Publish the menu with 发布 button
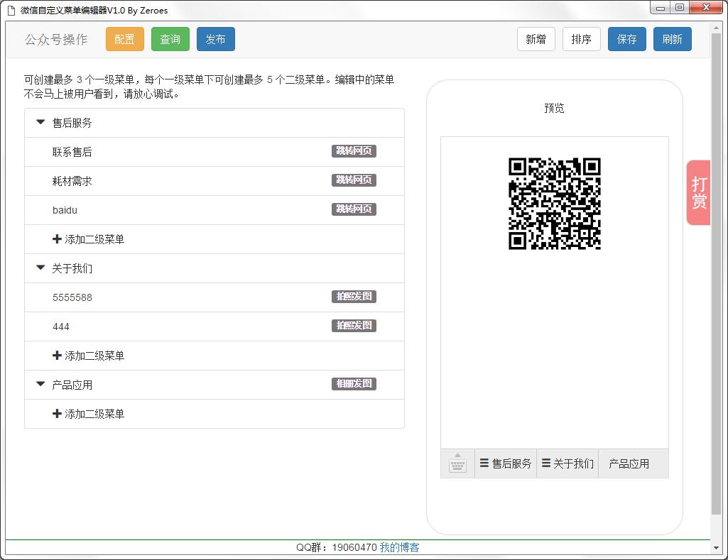Viewport: 728px width, 560px height. 215,40
